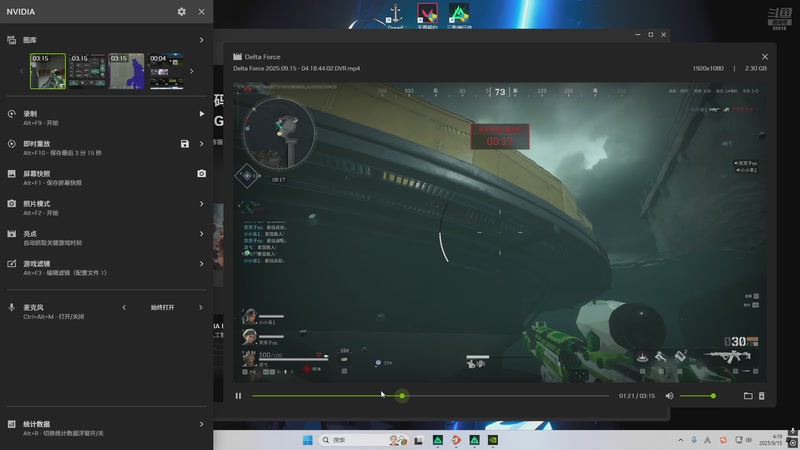Open the Windows Start button
The width and height of the screenshot is (800, 450).
[x=308, y=440]
